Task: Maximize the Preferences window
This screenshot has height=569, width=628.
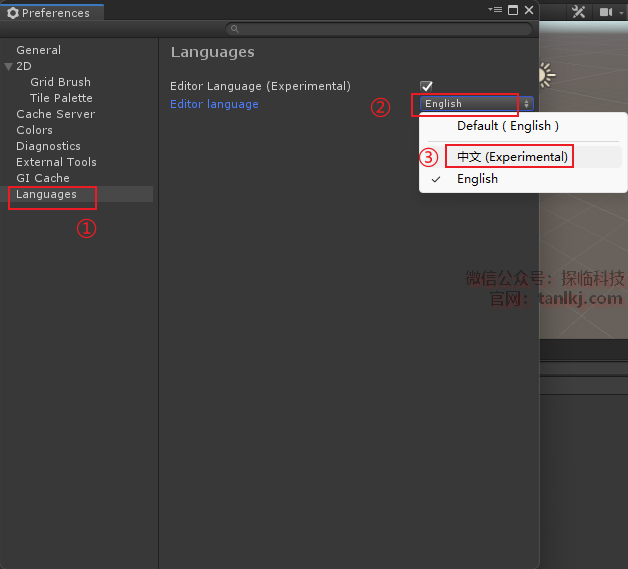Action: (513, 10)
